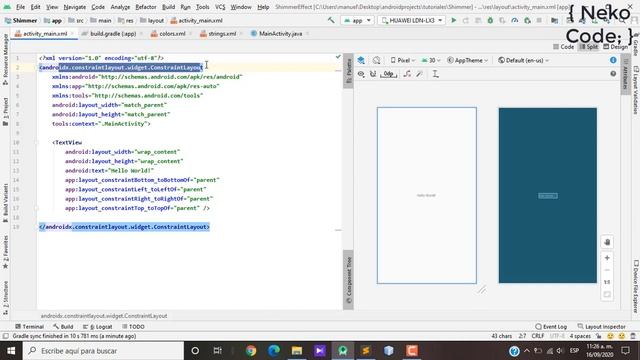Screen dimensions: 640x360
Task: Zoom in with the plus button in preview
Action: click(607, 258)
